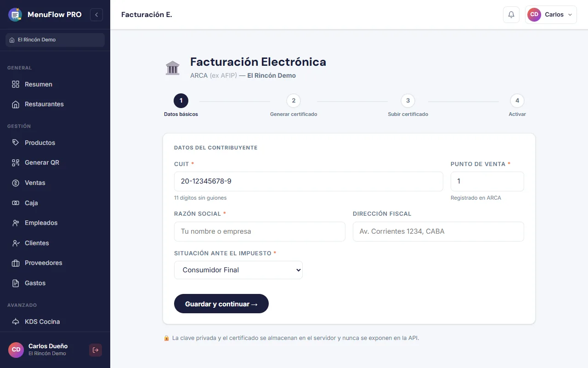Click the CD avatar in the top bar
This screenshot has width=588, height=368.
tap(534, 15)
